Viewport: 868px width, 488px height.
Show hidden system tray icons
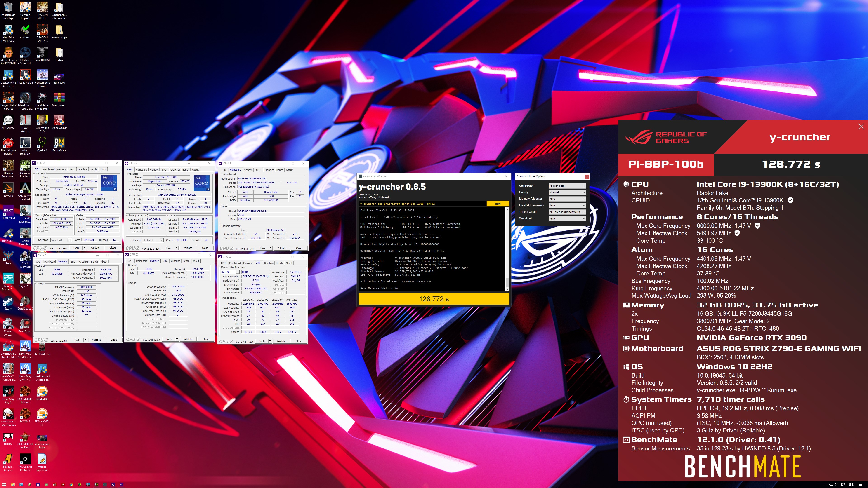tap(826, 485)
